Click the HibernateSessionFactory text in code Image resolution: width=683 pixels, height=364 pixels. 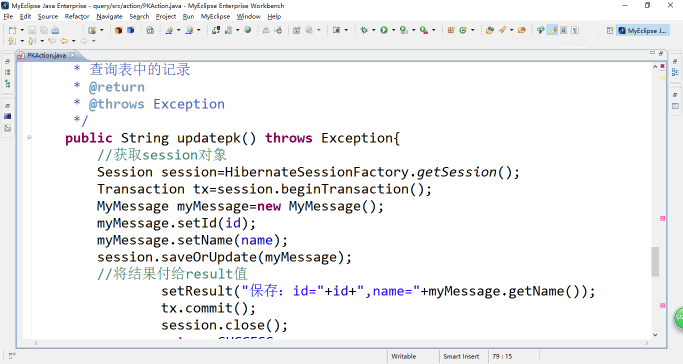(317, 172)
